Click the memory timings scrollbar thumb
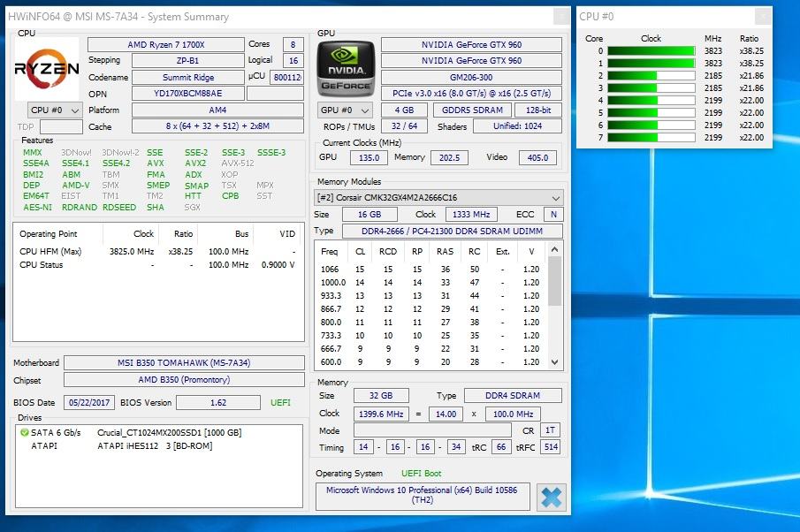800x532 pixels. 555,280
